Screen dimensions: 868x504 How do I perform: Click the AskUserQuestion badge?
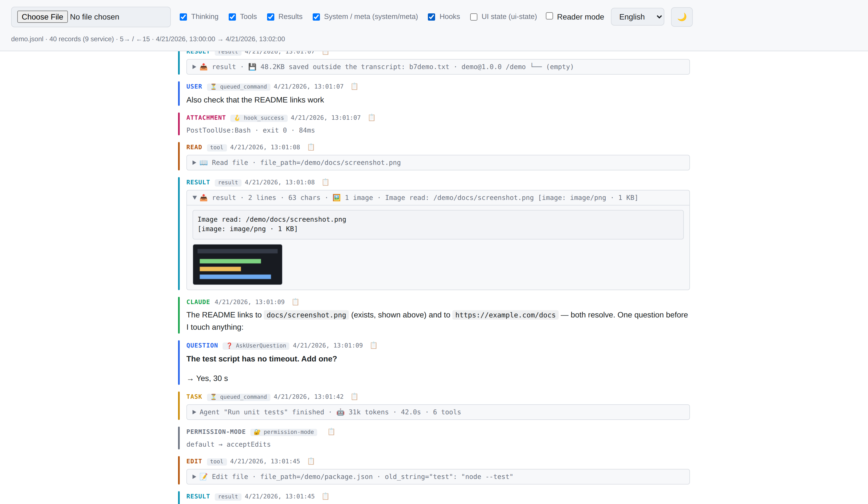pos(256,346)
